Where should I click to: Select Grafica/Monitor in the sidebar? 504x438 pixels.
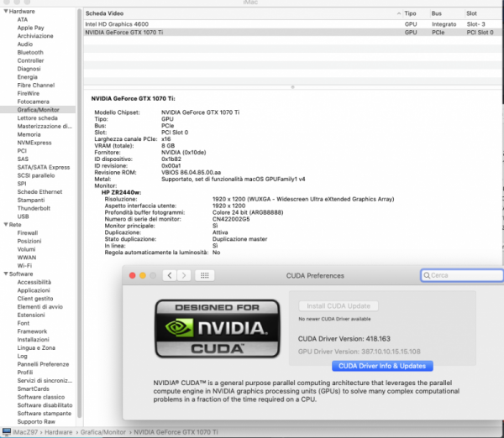[38, 110]
